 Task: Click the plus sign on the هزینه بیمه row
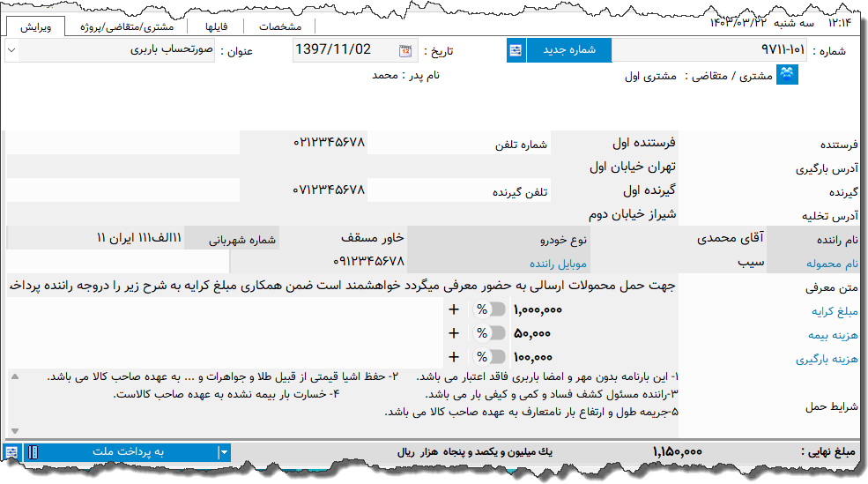[x=454, y=333]
